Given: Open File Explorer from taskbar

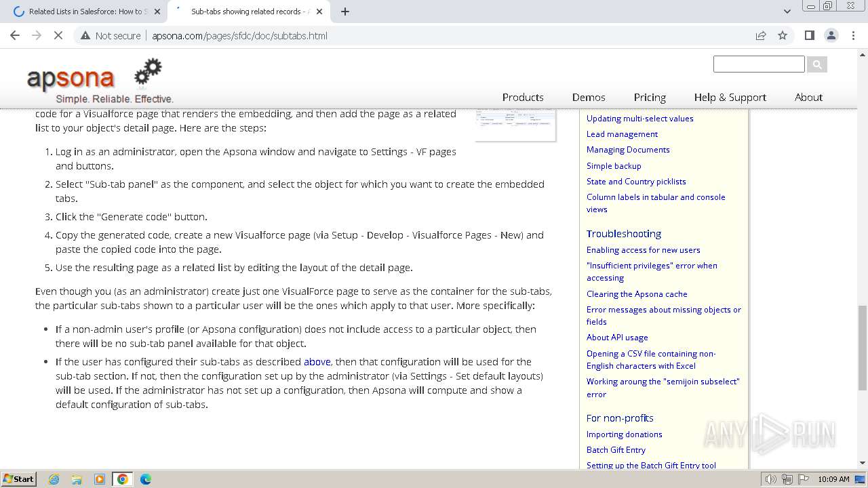Looking at the screenshot, I should (x=77, y=479).
